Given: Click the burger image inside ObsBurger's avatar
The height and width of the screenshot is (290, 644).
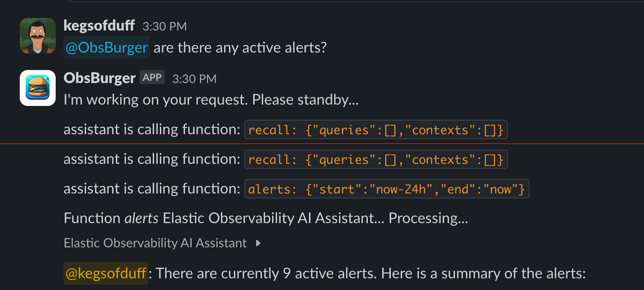Looking at the screenshot, I should click(x=37, y=88).
